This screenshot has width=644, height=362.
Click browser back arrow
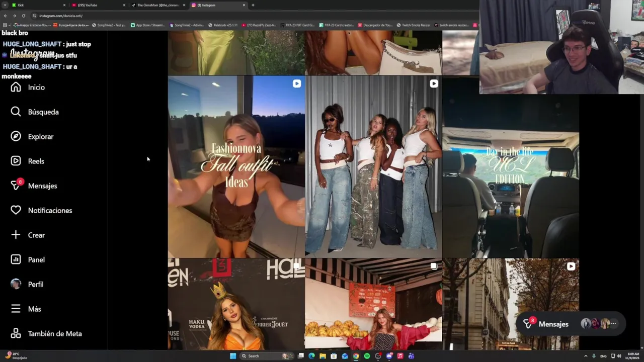click(6, 16)
